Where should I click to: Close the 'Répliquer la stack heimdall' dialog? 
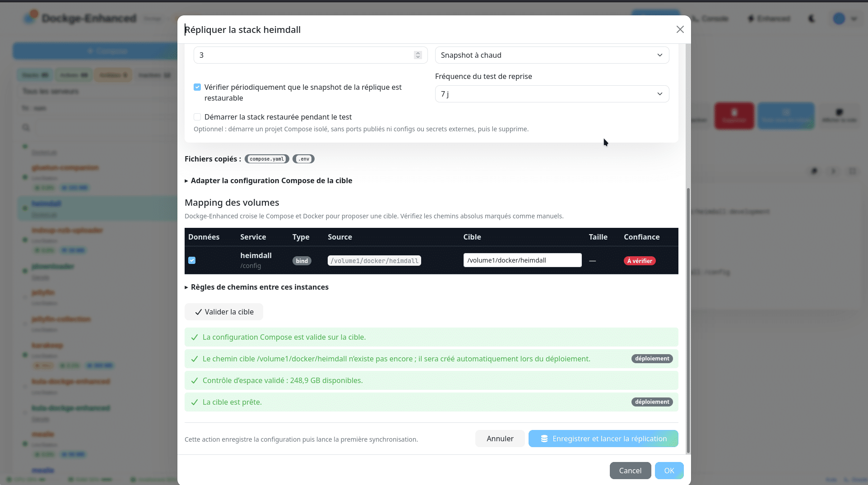680,29
